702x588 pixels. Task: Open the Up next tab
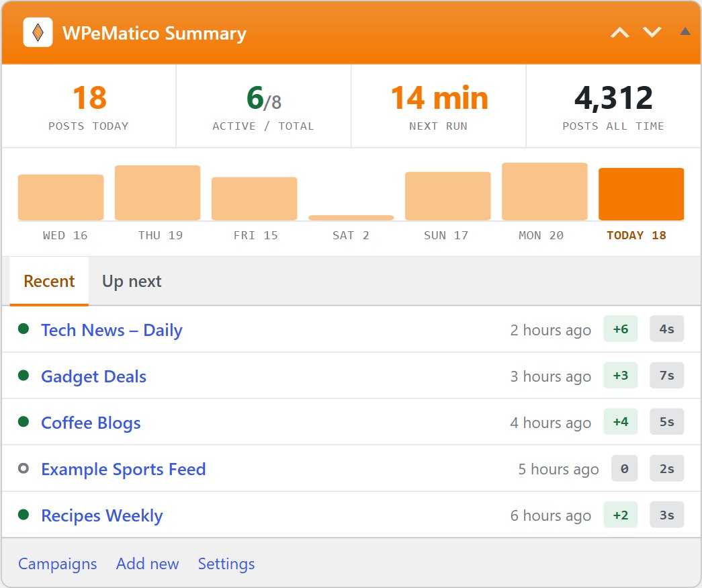point(132,282)
